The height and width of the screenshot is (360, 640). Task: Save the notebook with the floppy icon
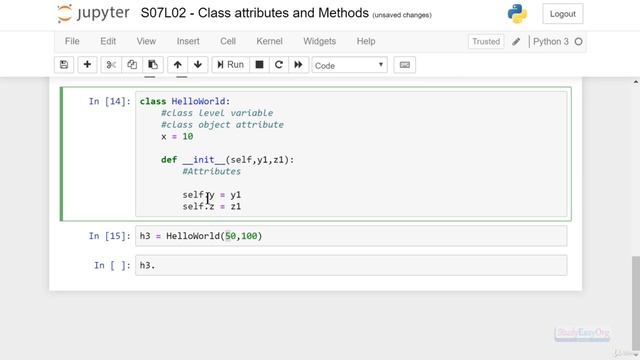coord(64,65)
